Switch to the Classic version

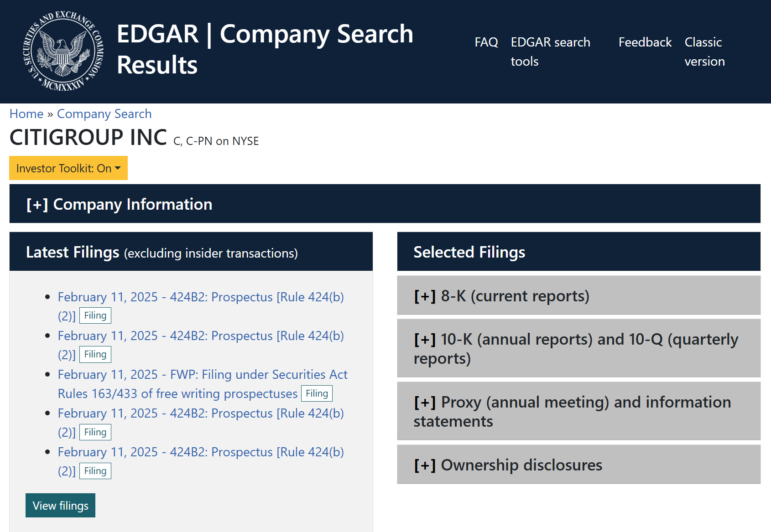tap(704, 52)
